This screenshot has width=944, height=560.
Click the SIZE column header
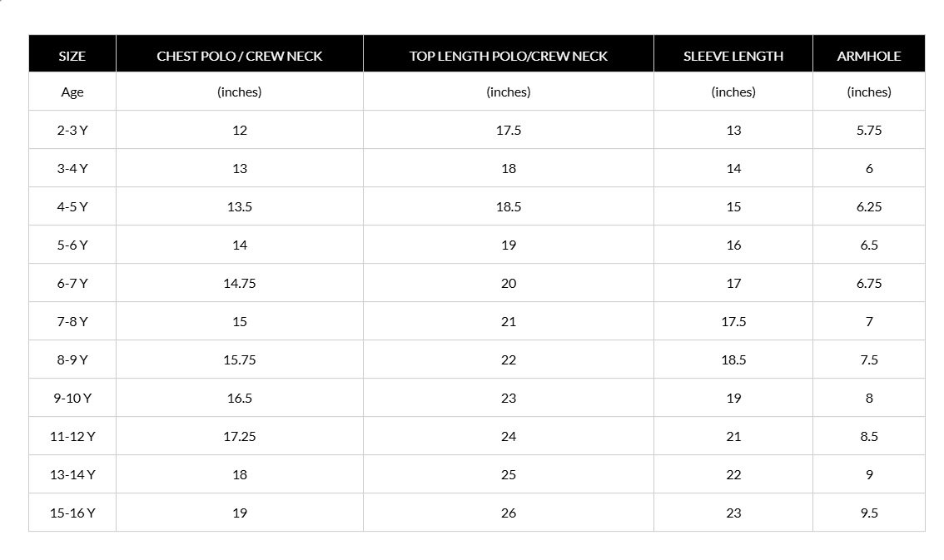coord(72,56)
